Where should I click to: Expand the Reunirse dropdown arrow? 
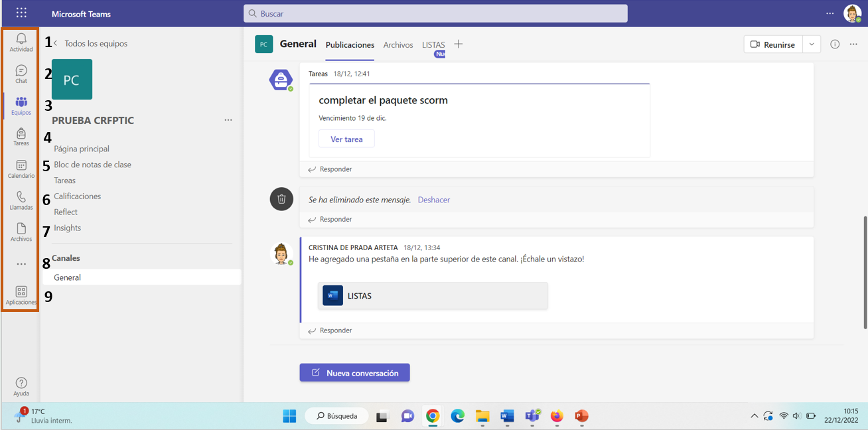pos(812,44)
